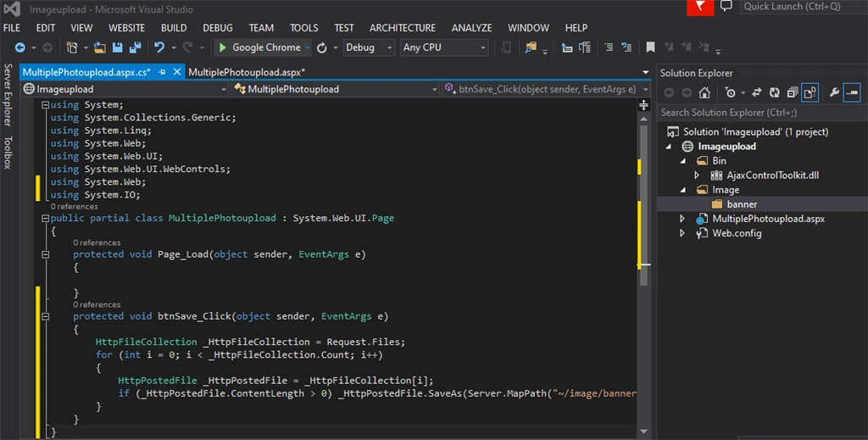Switch to the MultiplePhotoupload.aspx tab
The height and width of the screenshot is (440, 868).
point(247,72)
